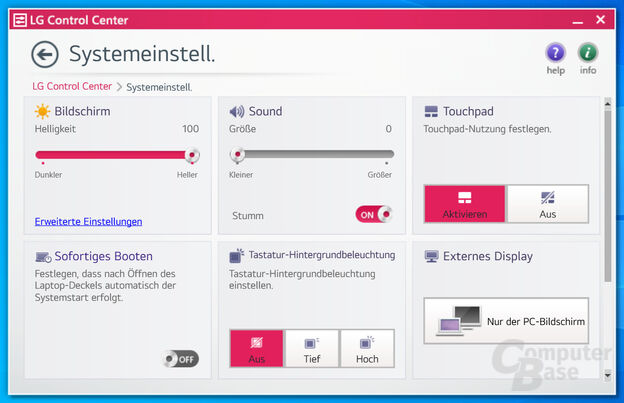Enable the Sofortiges Booten OFF switch

(x=182, y=359)
